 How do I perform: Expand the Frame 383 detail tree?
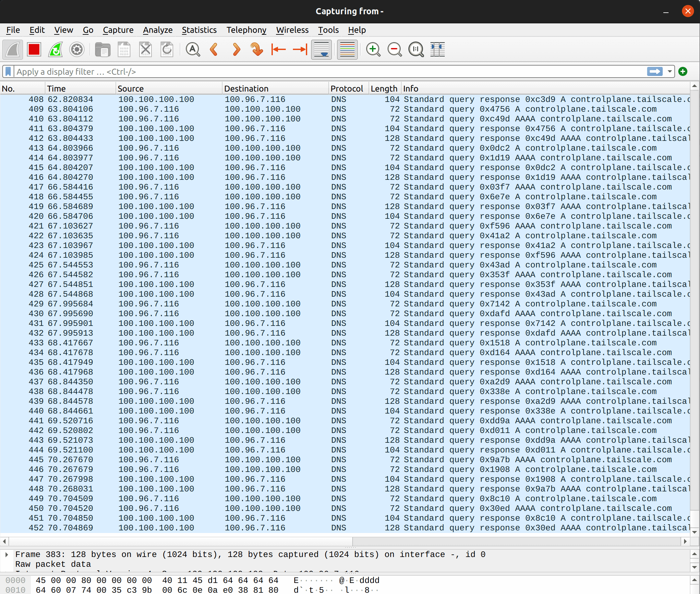[x=6, y=554]
